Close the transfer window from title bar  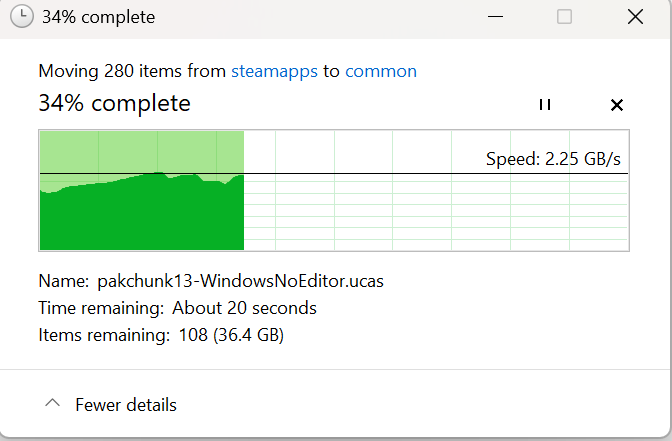[x=635, y=17]
